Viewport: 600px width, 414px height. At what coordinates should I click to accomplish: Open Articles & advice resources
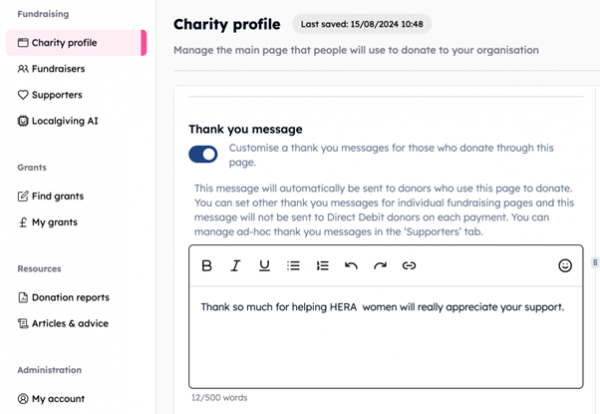point(69,323)
